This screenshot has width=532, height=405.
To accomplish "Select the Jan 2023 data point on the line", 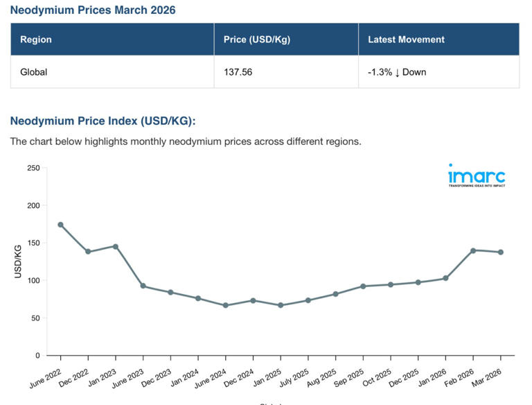I will pos(116,246).
